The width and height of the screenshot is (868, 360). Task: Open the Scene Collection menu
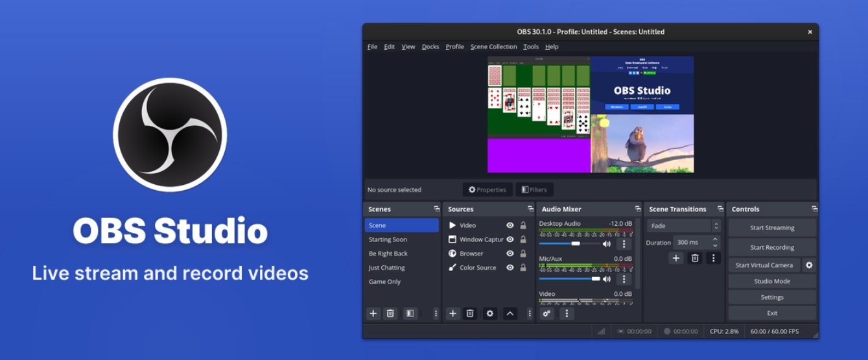[x=494, y=47]
